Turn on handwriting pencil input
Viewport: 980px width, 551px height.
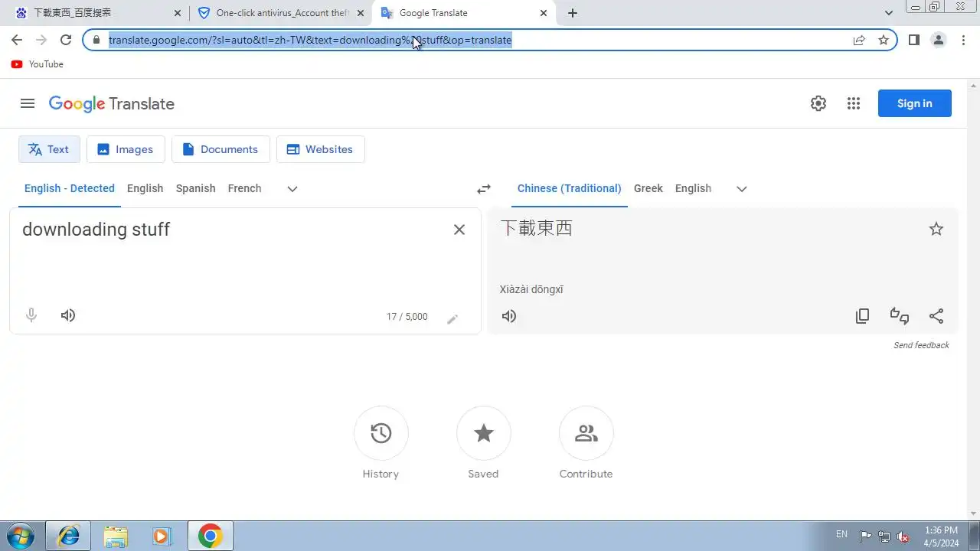point(452,318)
